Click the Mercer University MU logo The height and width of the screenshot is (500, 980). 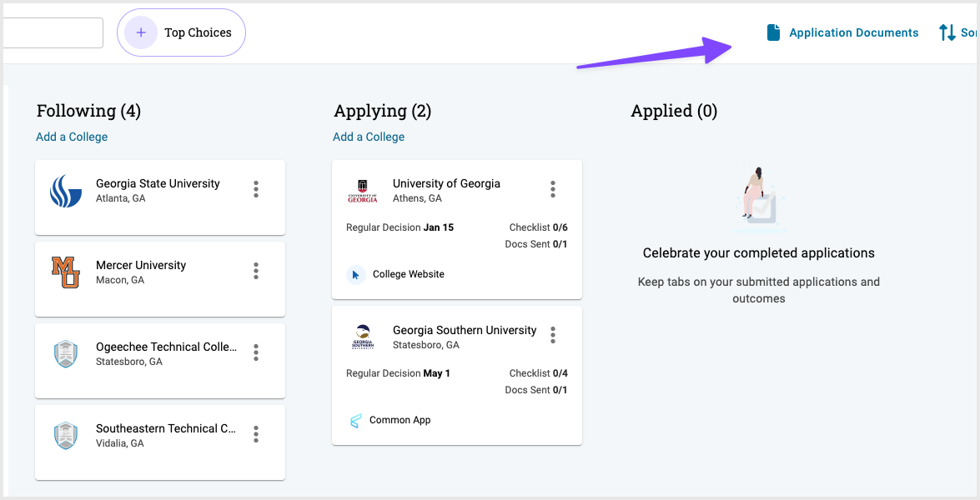[66, 272]
